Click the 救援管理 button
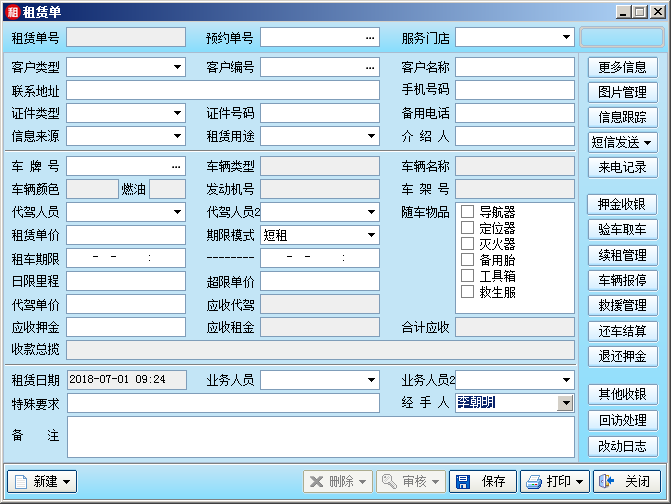Viewport: 671px width, 504px height. [x=622, y=305]
